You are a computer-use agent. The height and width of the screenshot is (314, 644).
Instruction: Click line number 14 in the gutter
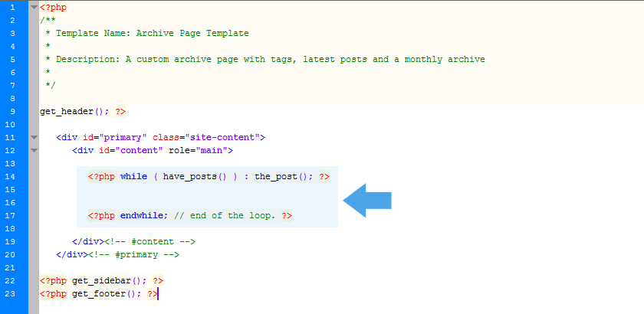tap(10, 176)
